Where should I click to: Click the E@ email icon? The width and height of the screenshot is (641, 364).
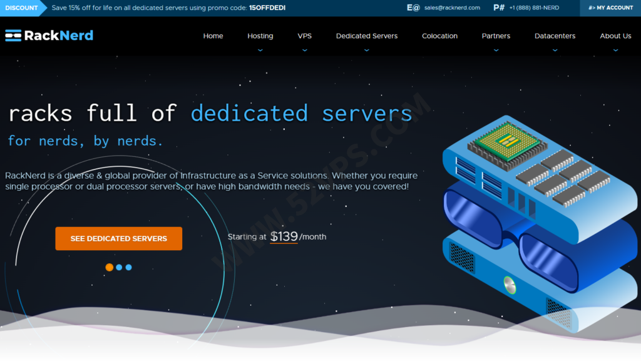coord(413,8)
